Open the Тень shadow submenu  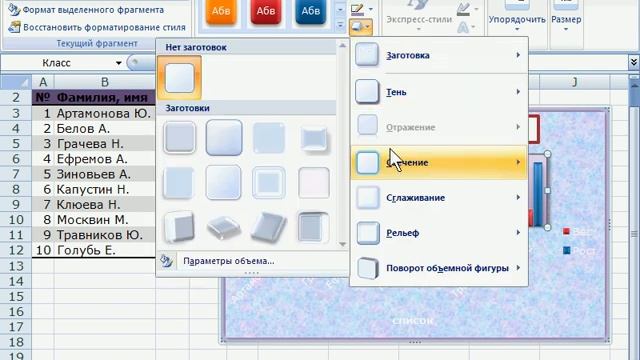pos(439,92)
